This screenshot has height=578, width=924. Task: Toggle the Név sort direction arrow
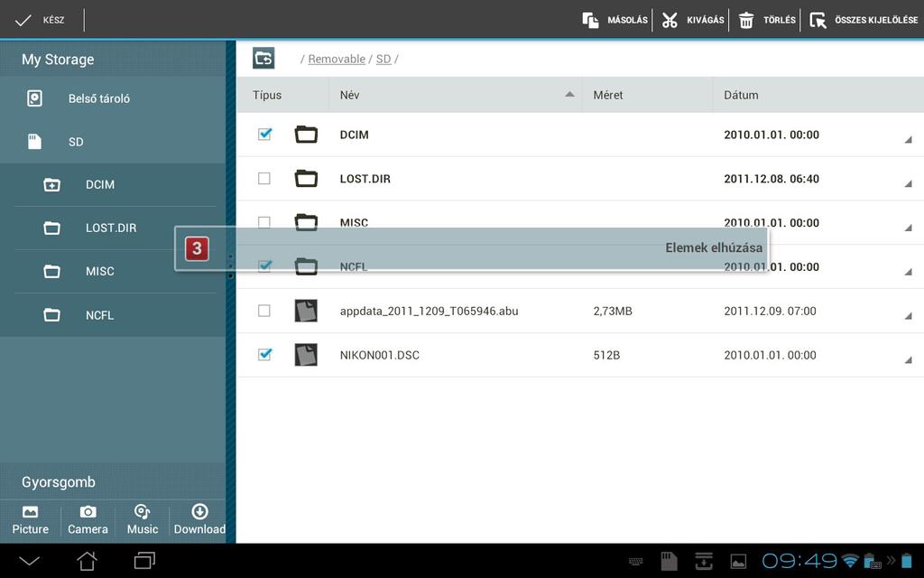point(569,94)
